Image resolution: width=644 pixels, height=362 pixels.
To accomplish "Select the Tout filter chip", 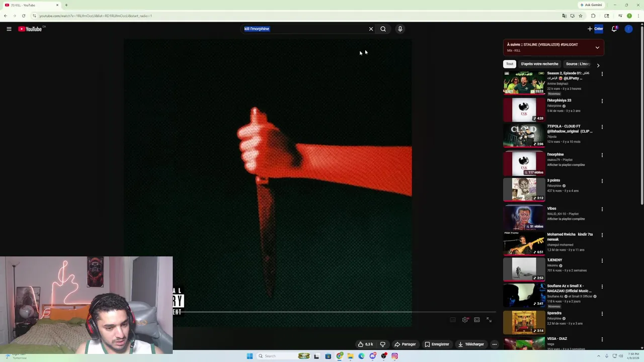I will pos(510,64).
